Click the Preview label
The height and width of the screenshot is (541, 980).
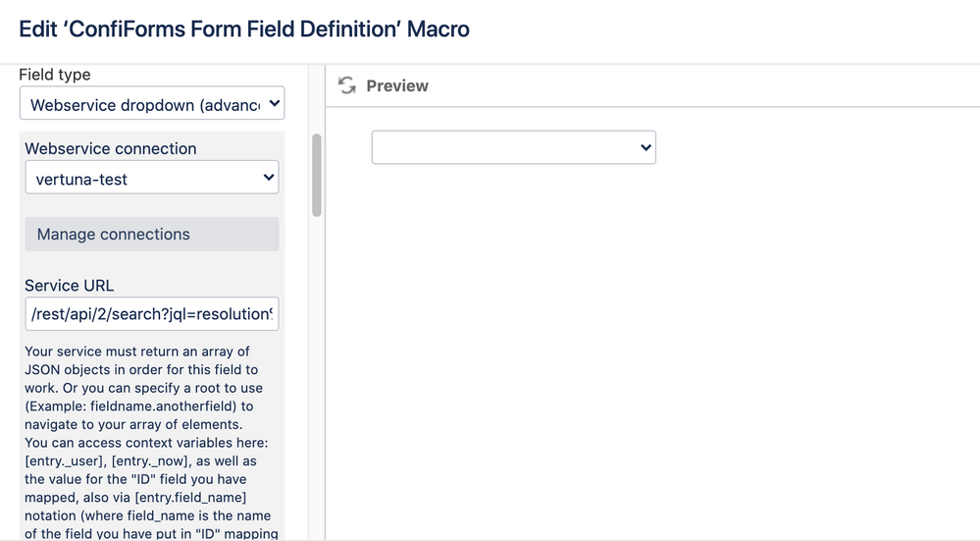pyautogui.click(x=397, y=85)
